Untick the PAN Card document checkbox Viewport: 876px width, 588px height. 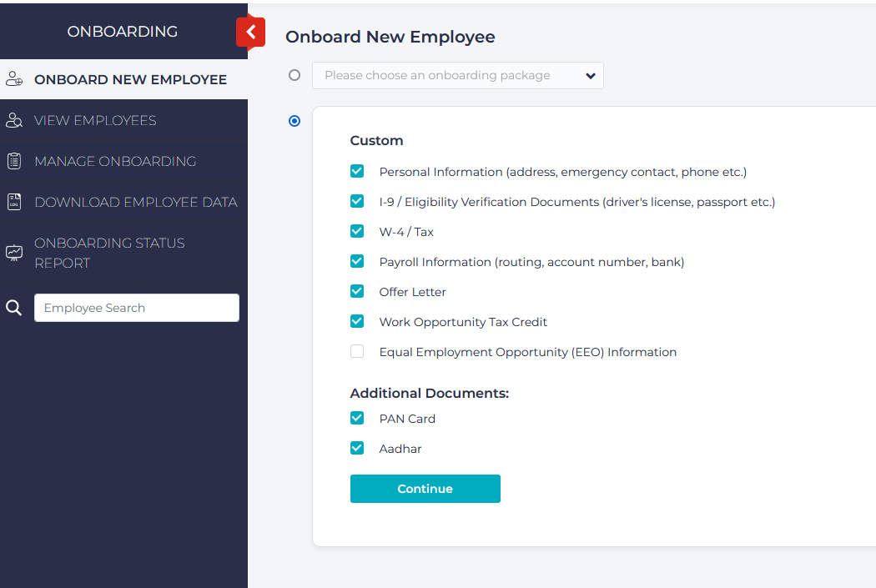click(357, 419)
